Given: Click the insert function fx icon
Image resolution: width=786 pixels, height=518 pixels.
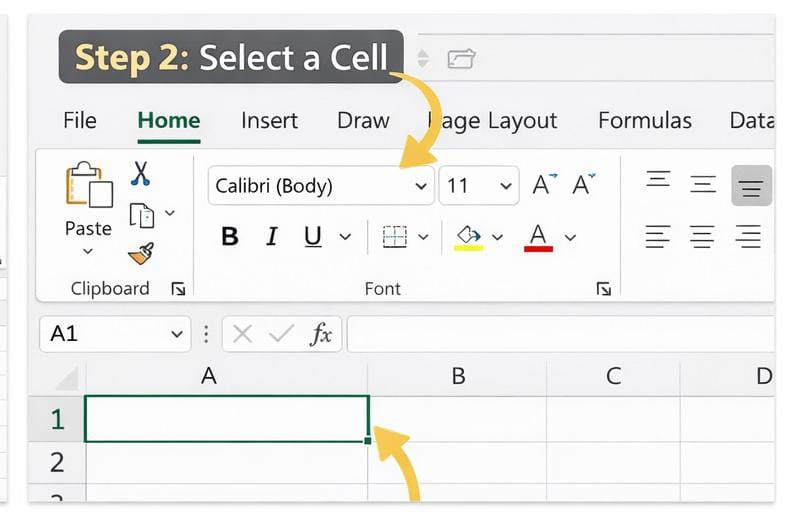Looking at the screenshot, I should click(x=320, y=334).
